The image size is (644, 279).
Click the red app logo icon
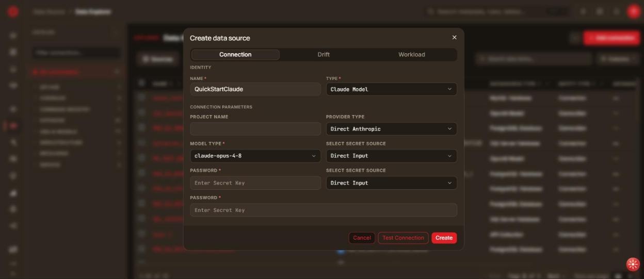point(13,11)
